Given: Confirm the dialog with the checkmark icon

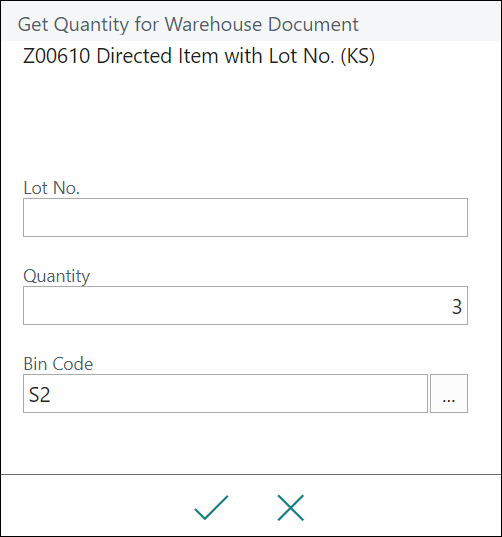Looking at the screenshot, I should [211, 508].
